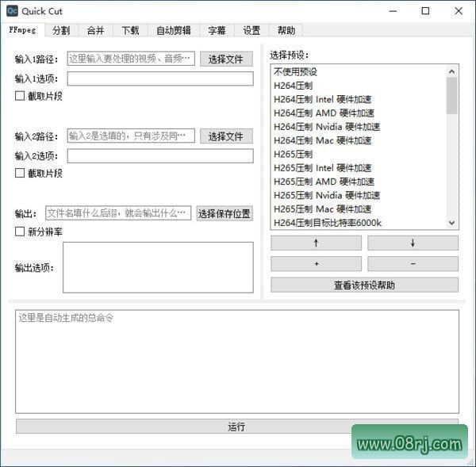The height and width of the screenshot is (467, 476).
Task: Select preset 不使用预设
Action: click(359, 72)
